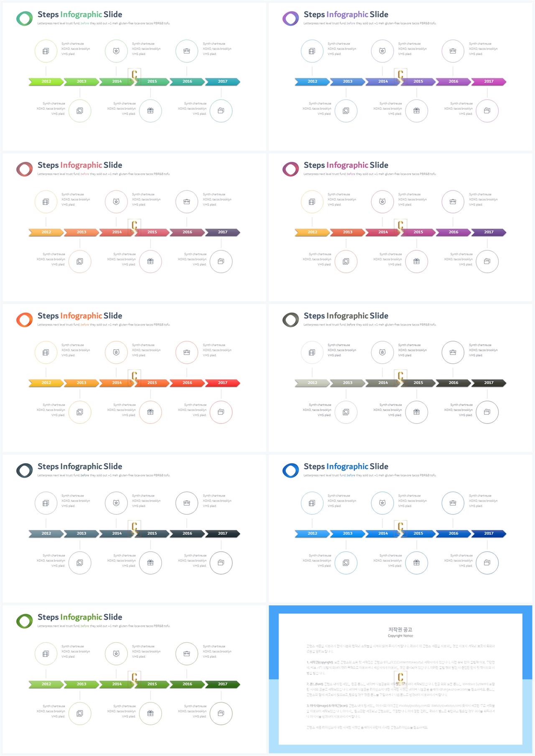The height and width of the screenshot is (756, 535).
Task: Click the image gallery icon on the slate-gray slide
Action: click(x=80, y=563)
